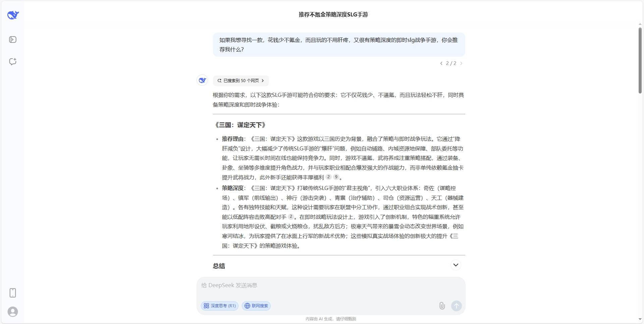Open citation 2 after 丰厚福利
This screenshot has width=644, height=324.
328,177
